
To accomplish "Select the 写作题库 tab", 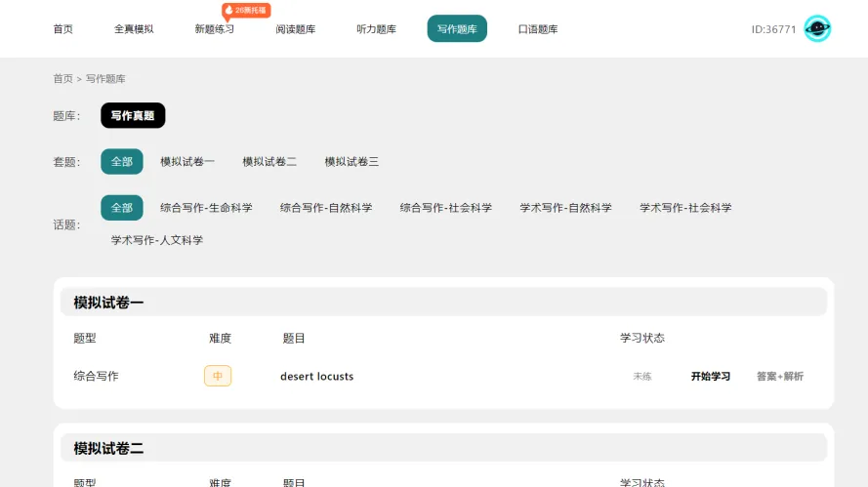I will click(x=457, y=28).
